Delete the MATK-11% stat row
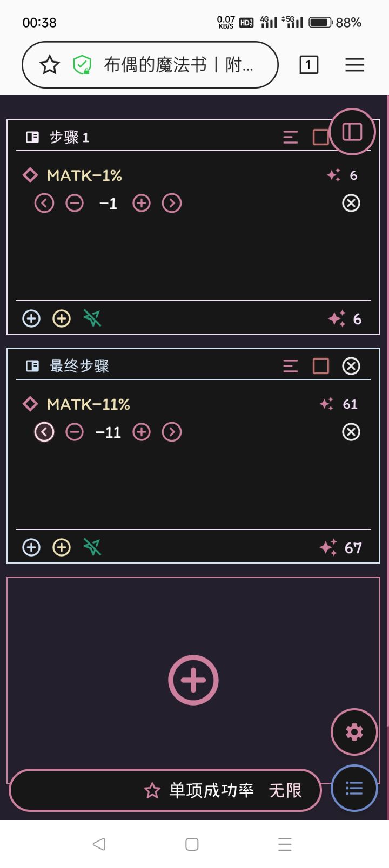The height and width of the screenshot is (868, 389). pos(351,432)
